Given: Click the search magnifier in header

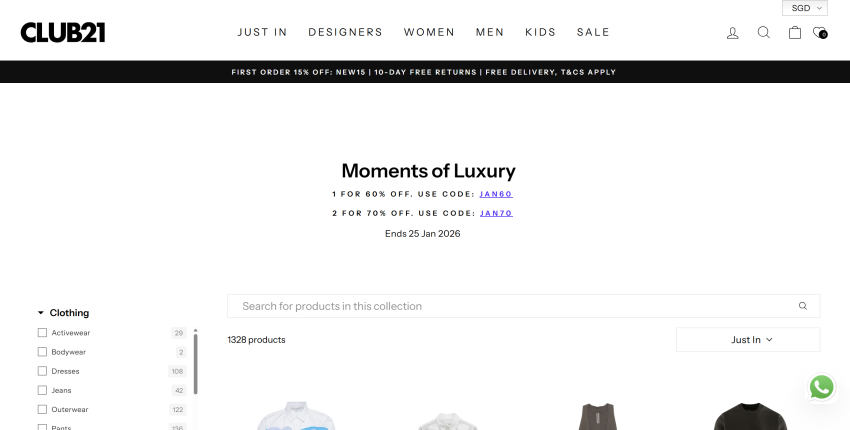Looking at the screenshot, I should tap(764, 32).
